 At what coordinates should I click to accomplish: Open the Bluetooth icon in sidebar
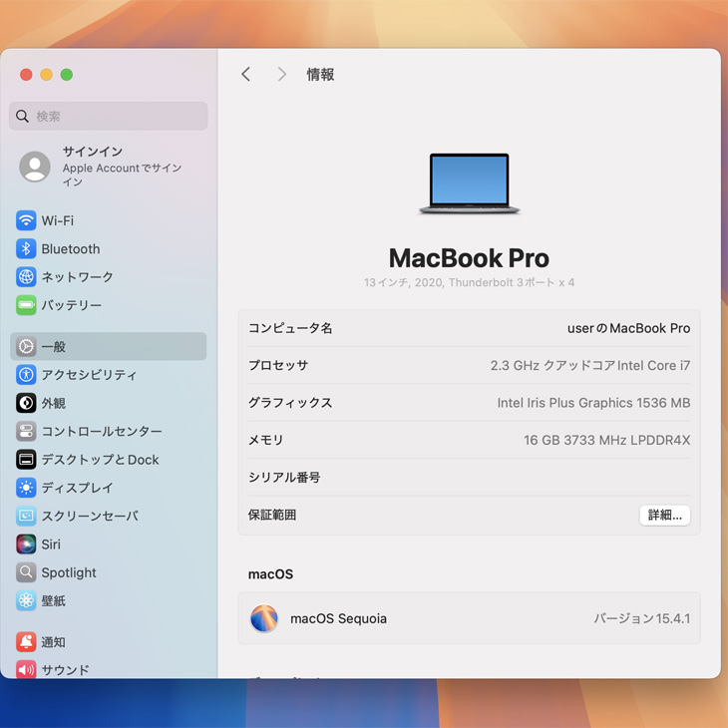(x=26, y=249)
